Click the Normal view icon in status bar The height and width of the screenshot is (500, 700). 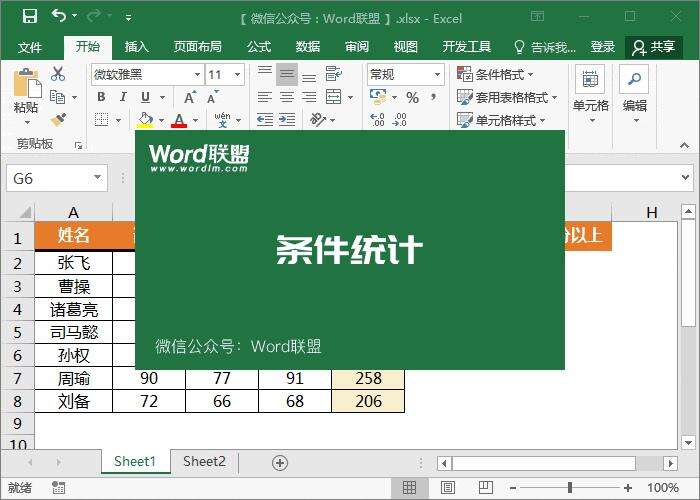click(x=409, y=488)
